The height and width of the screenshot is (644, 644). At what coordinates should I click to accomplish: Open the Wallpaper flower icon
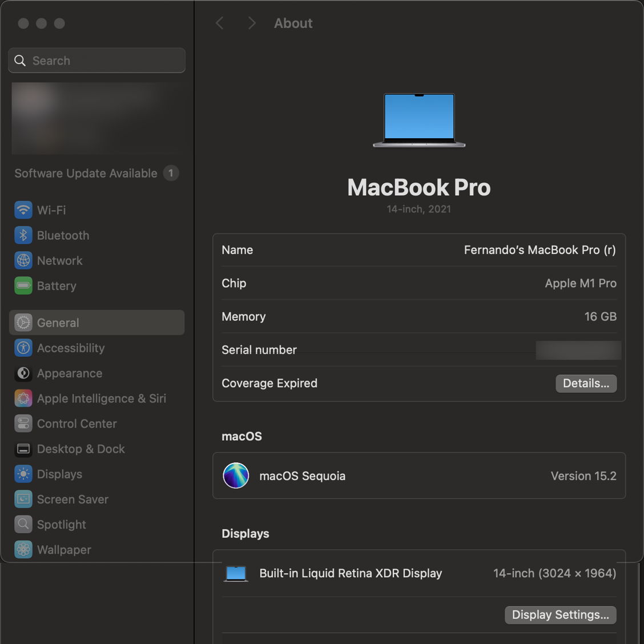23,550
